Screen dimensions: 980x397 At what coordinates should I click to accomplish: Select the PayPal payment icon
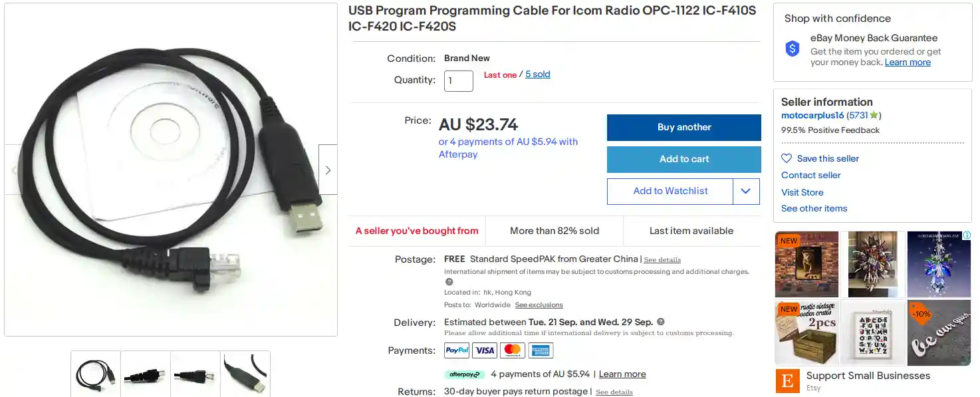click(456, 350)
